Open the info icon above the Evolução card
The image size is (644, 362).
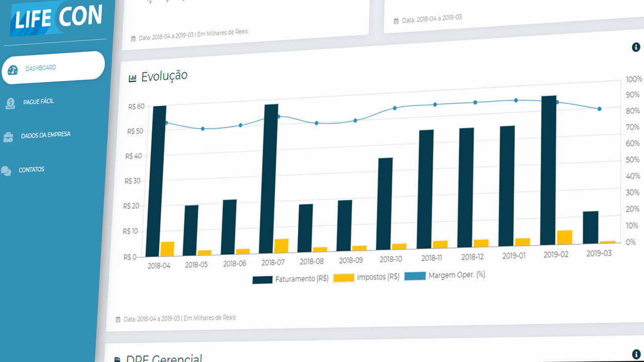[636, 47]
